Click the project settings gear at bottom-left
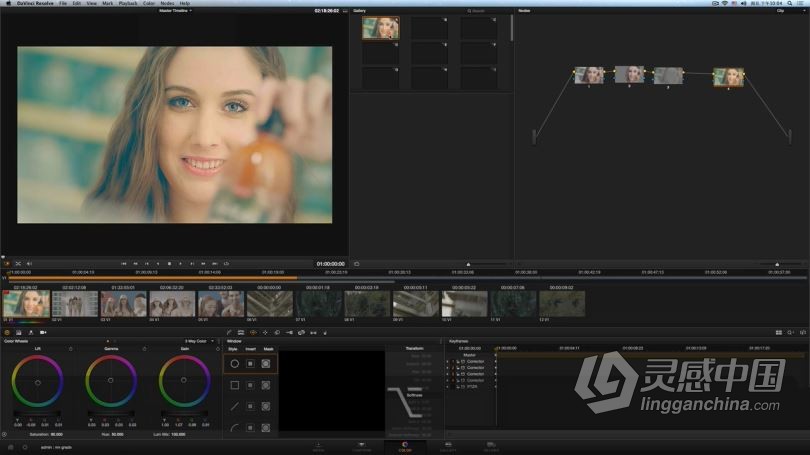Viewport: 810px width, 455px height. click(x=25, y=447)
